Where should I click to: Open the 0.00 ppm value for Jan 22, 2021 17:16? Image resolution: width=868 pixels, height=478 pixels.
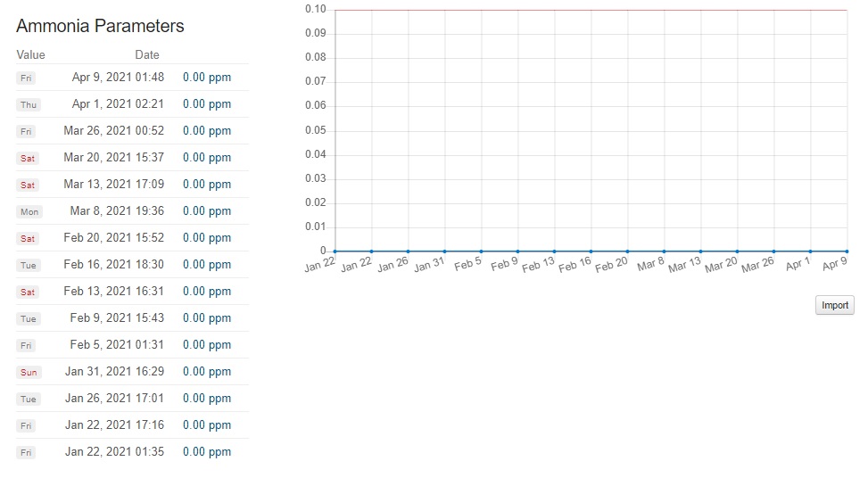pyautogui.click(x=207, y=424)
